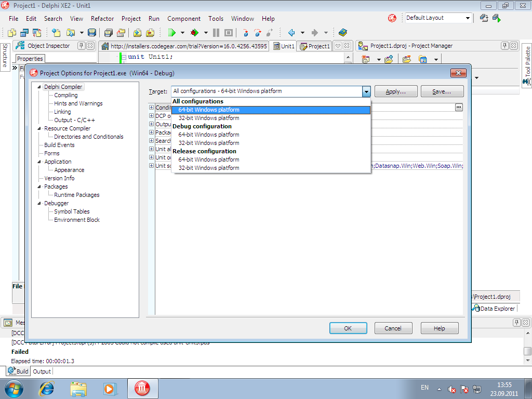
Task: Click the red globe icon by layout box
Action: (x=392, y=18)
